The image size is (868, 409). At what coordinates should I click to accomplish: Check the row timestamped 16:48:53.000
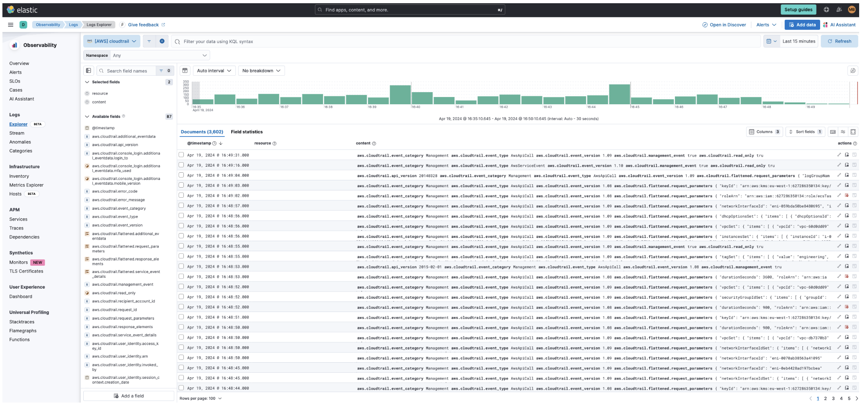(181, 266)
